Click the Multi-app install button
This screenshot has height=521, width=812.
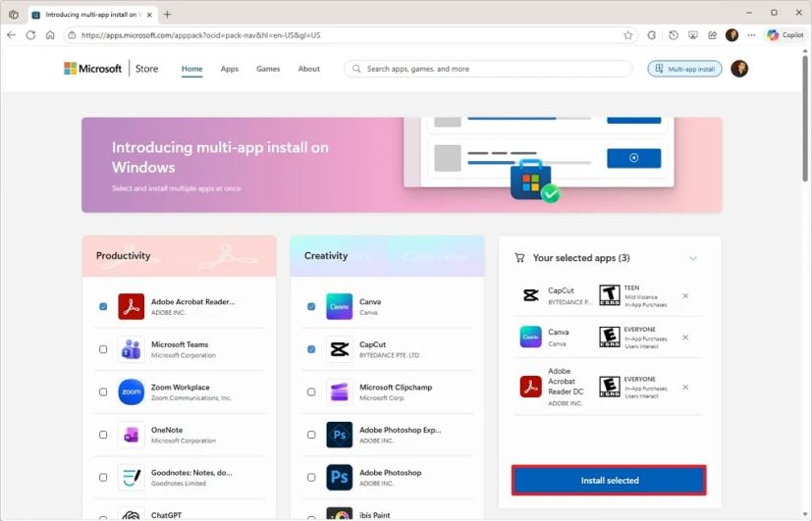684,69
